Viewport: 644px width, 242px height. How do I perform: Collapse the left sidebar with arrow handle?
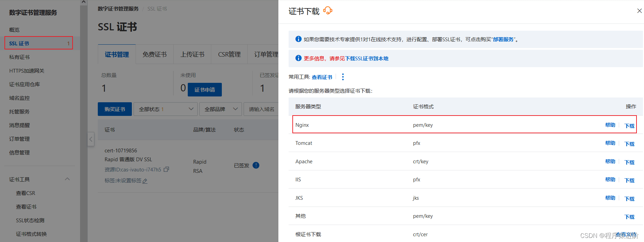[x=91, y=139]
